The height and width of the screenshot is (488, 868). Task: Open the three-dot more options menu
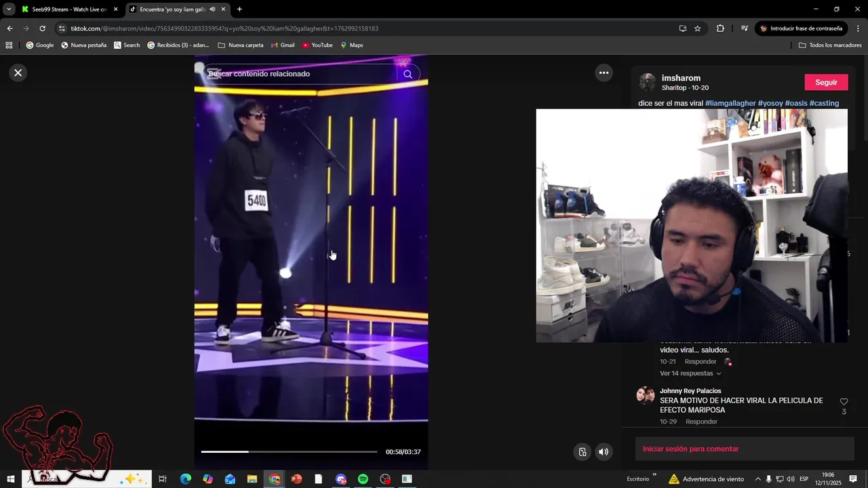point(604,73)
